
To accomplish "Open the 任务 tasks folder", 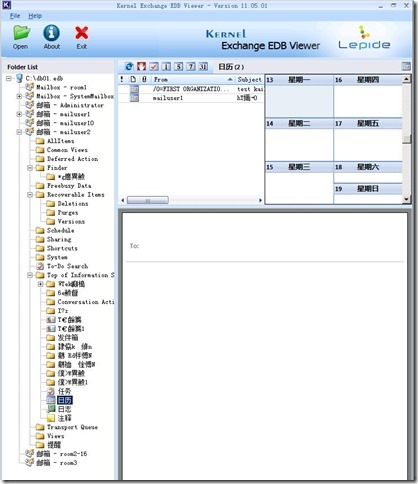I will click(64, 391).
